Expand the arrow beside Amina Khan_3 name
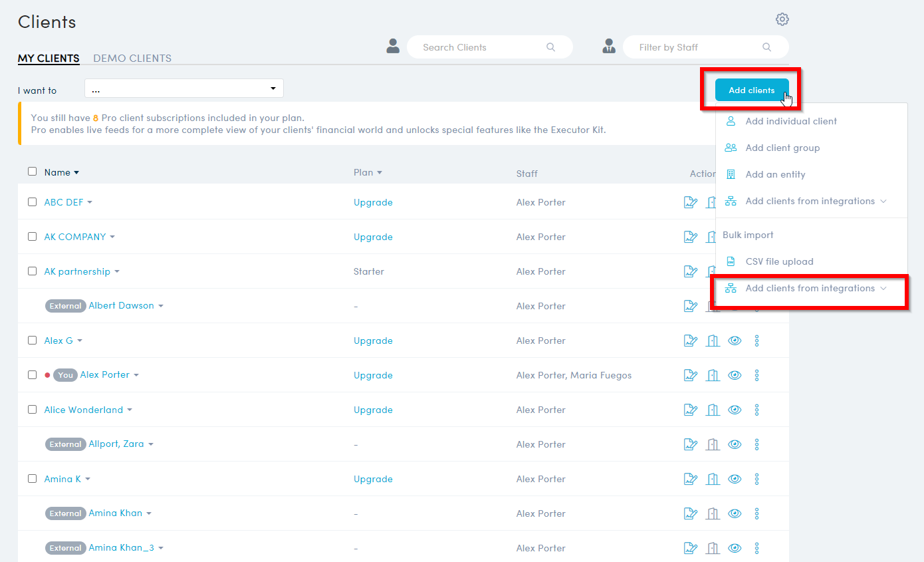Screen dimensions: 924x562 tap(161, 549)
